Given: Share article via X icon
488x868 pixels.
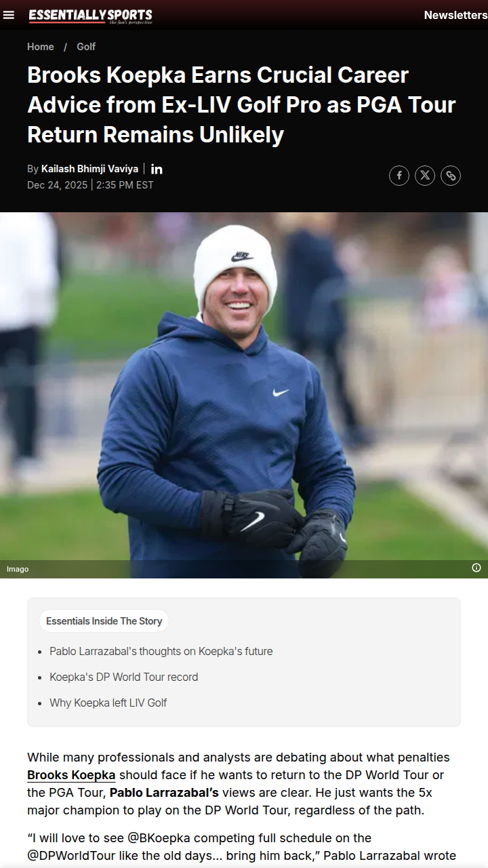Looking at the screenshot, I should pyautogui.click(x=425, y=176).
